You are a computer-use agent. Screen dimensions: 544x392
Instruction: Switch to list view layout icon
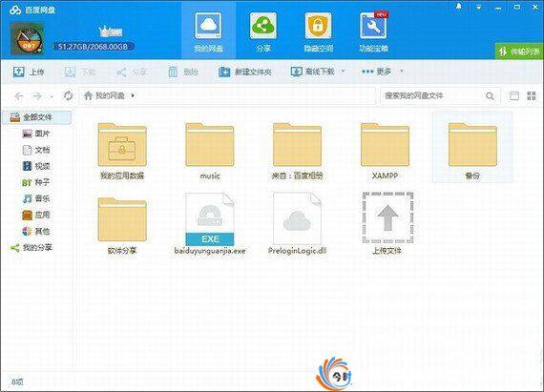pyautogui.click(x=513, y=95)
